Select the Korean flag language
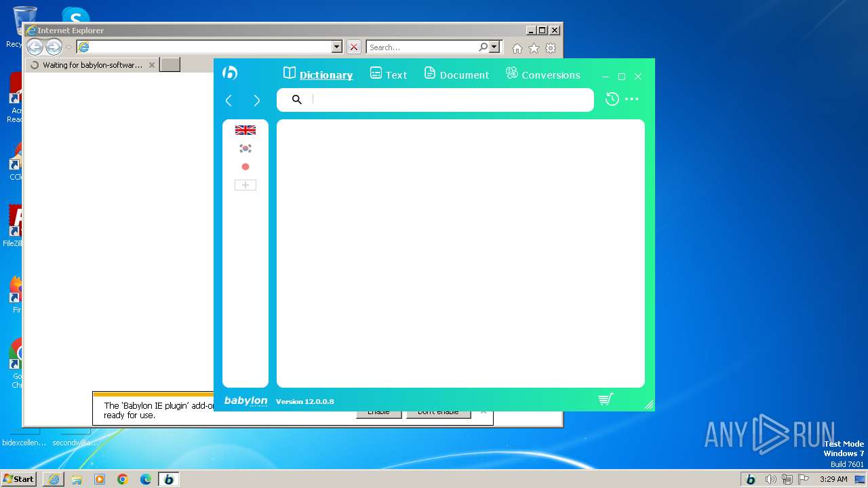The width and height of the screenshot is (868, 488). (245, 148)
